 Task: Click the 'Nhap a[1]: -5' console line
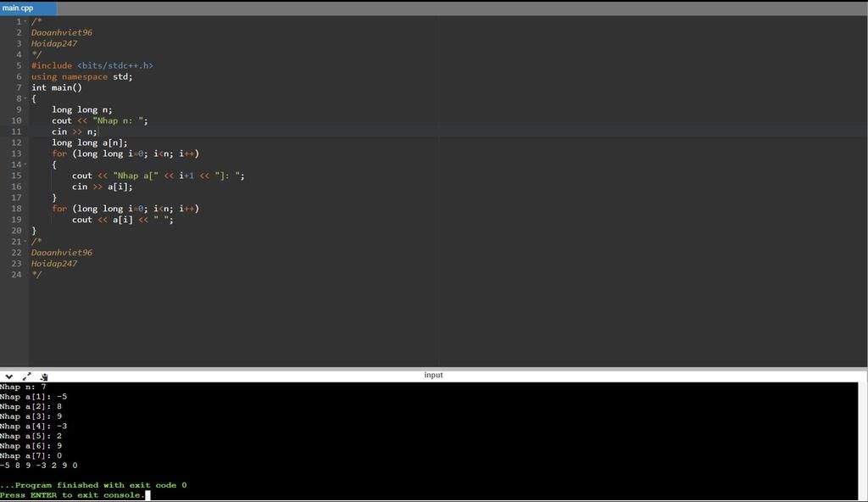click(x=33, y=397)
